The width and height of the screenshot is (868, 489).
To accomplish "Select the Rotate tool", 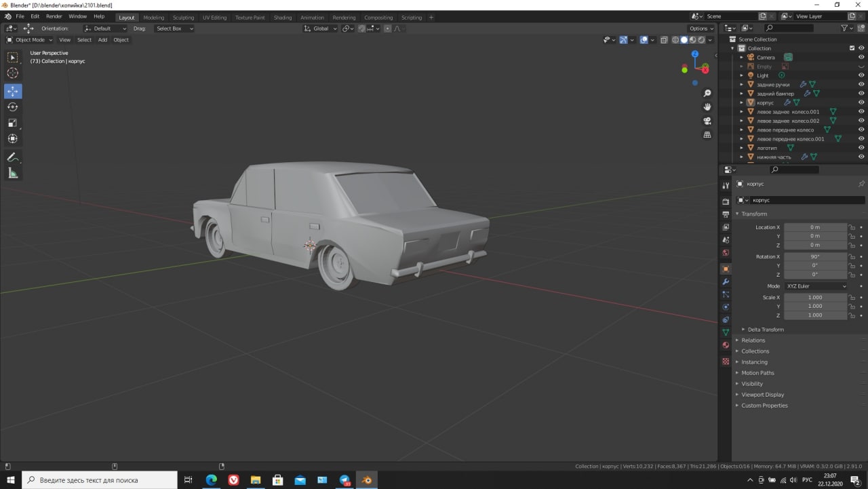I will tap(13, 107).
